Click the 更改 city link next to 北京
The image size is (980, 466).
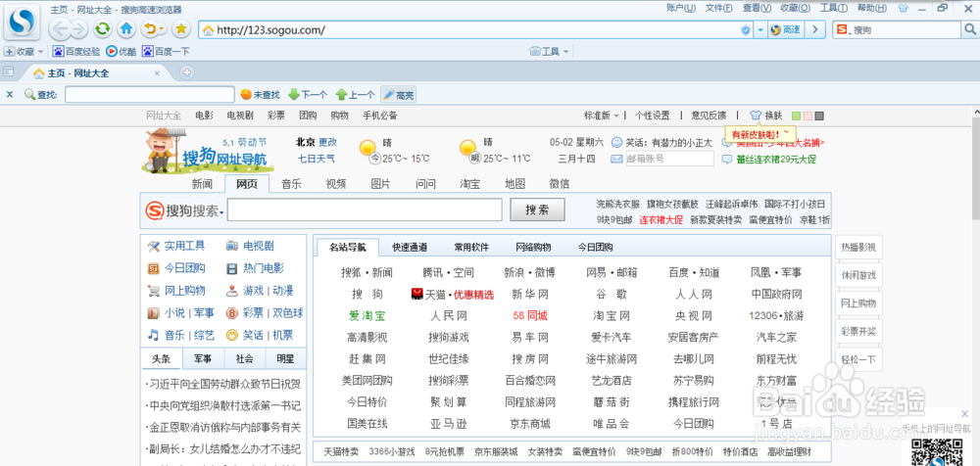pos(327,142)
